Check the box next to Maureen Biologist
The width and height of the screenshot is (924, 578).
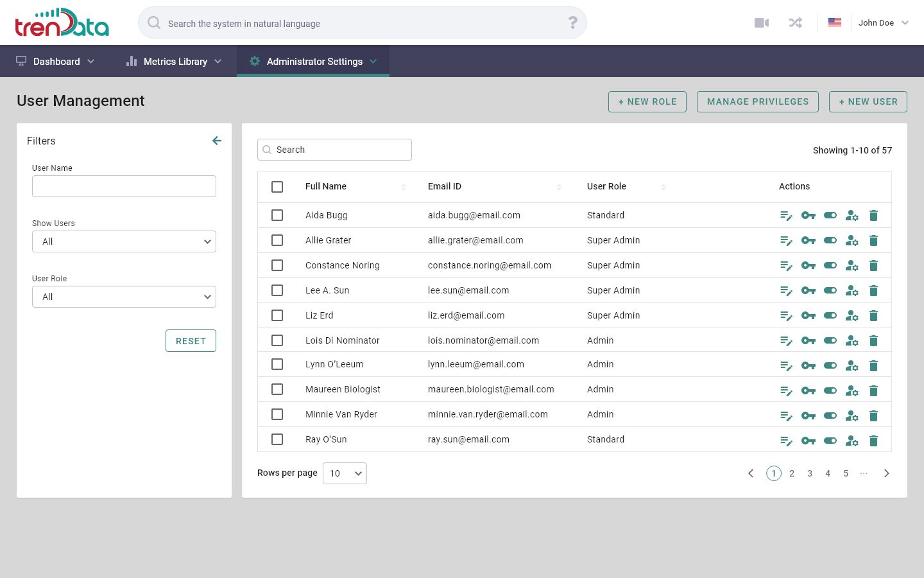click(x=277, y=389)
